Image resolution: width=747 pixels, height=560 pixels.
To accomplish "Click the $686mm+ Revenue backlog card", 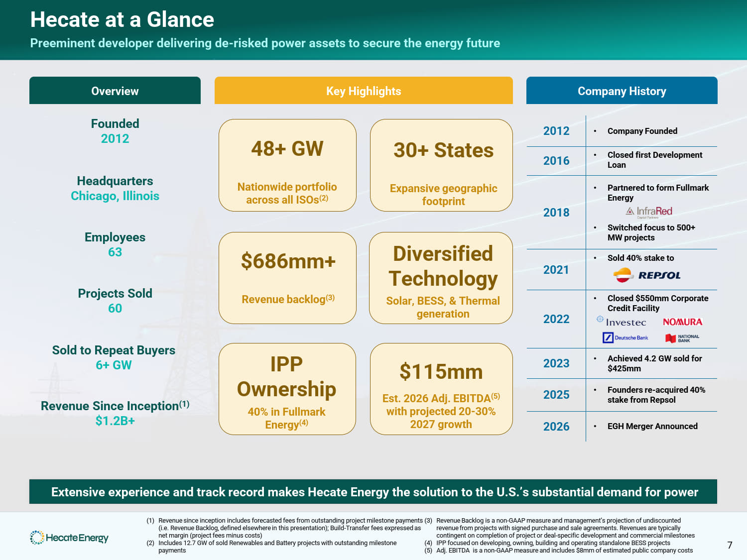I will (287, 278).
